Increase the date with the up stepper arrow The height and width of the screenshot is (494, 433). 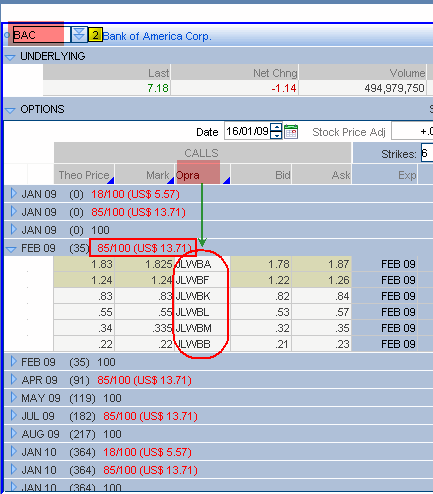(276, 127)
